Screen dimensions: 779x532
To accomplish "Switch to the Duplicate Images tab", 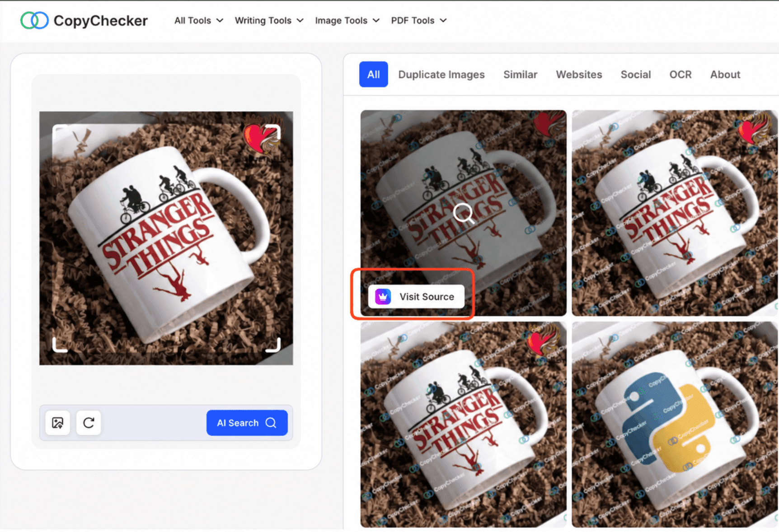I will point(441,75).
